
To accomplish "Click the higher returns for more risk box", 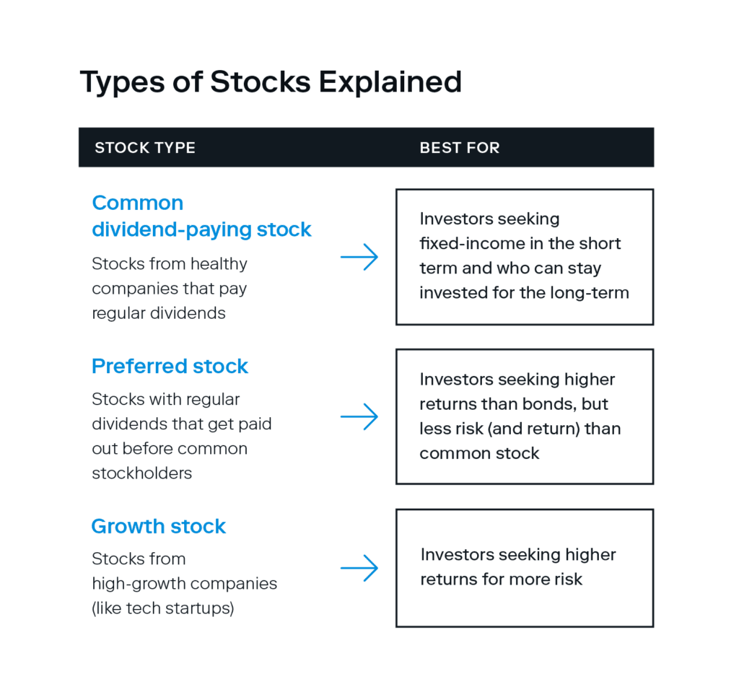I will click(x=524, y=567).
